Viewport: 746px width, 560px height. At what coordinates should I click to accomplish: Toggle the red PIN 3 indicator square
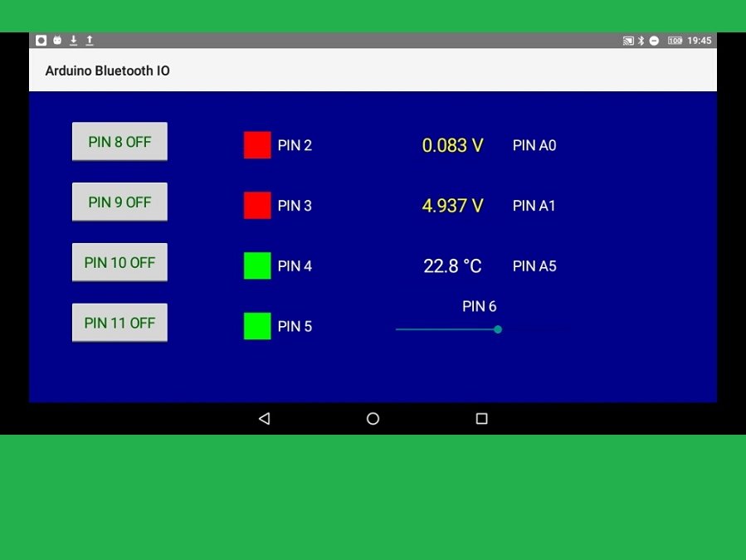tap(257, 205)
